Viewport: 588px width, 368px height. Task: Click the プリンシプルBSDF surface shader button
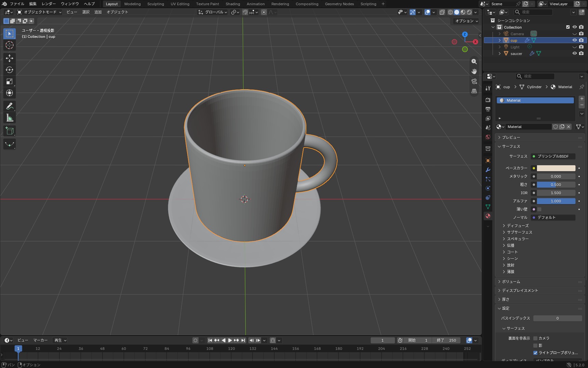(553, 156)
